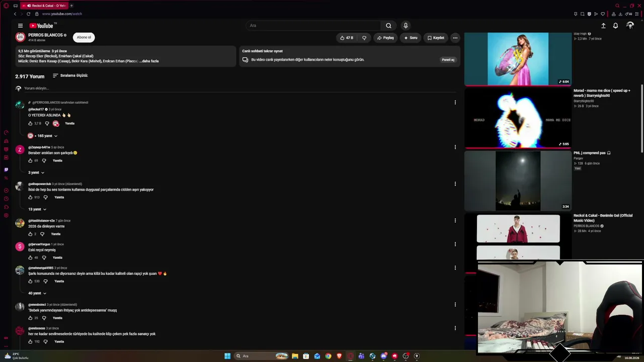644x362 pixels.
Task: Open the Morad mama me dice thumbnail
Action: pyautogui.click(x=518, y=119)
